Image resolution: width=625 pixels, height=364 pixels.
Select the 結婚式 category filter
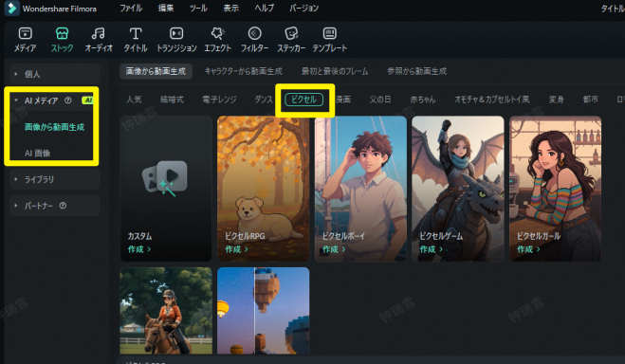tap(172, 100)
